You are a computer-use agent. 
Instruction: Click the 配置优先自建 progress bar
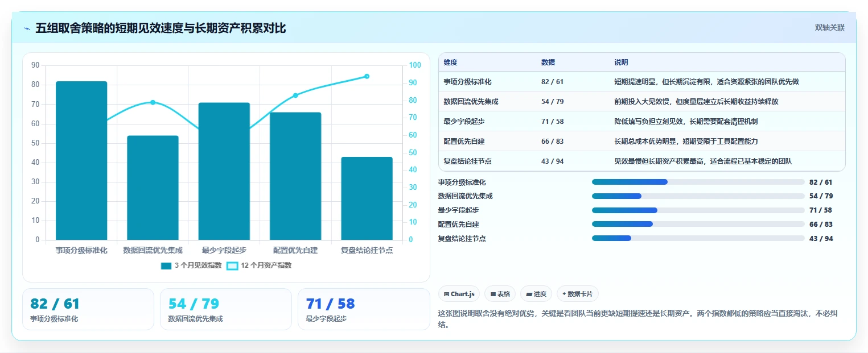coord(698,224)
